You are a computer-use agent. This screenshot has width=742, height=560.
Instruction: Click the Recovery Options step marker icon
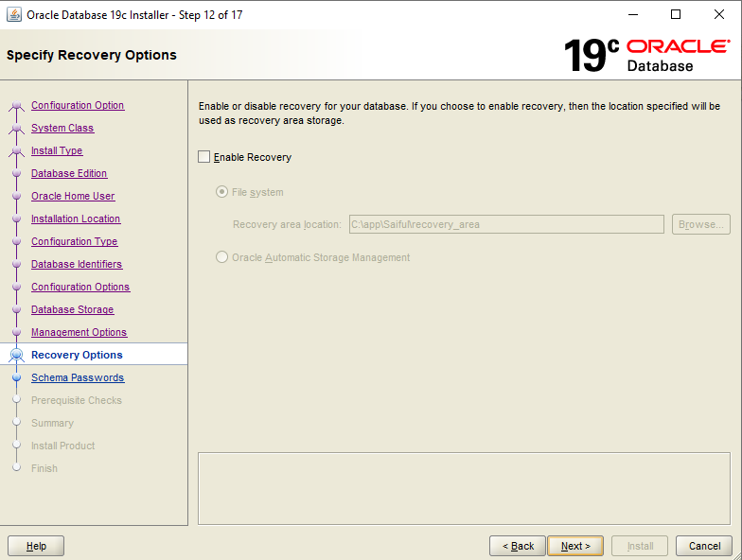(x=17, y=355)
